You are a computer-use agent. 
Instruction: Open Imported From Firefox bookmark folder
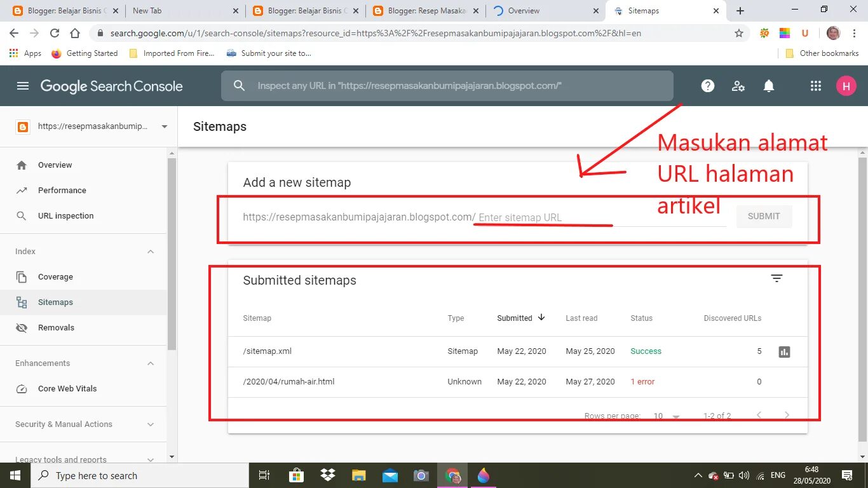(x=172, y=53)
